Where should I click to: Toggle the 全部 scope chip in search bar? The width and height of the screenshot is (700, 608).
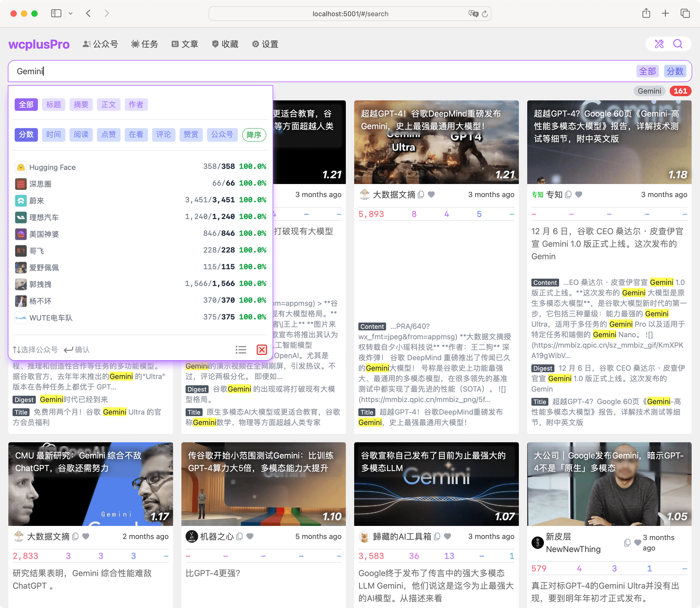[647, 71]
